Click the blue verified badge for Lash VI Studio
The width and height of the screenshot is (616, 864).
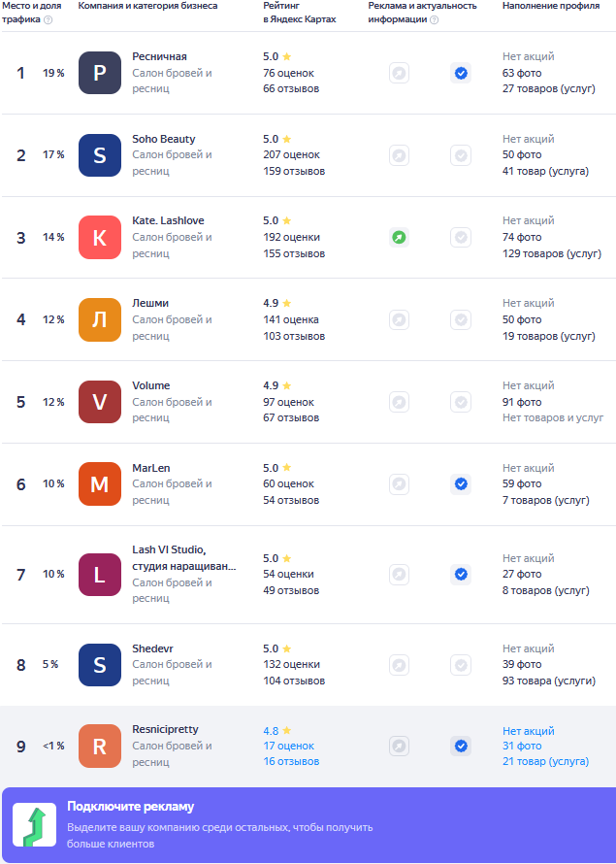click(461, 574)
